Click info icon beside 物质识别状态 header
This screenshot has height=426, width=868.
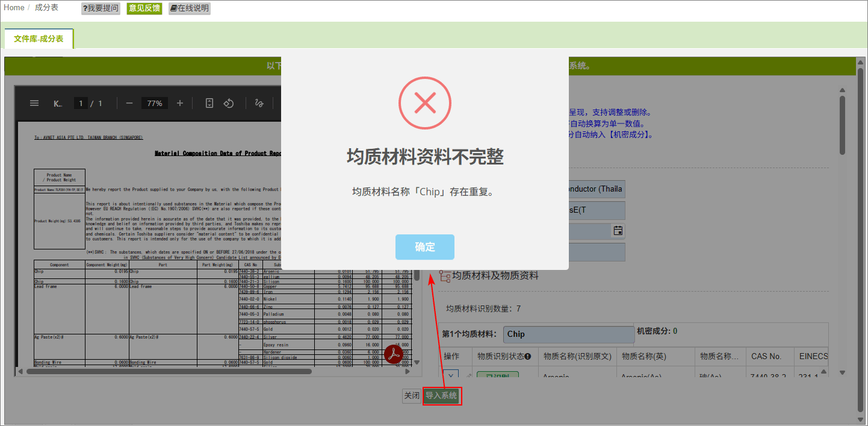[x=528, y=357]
